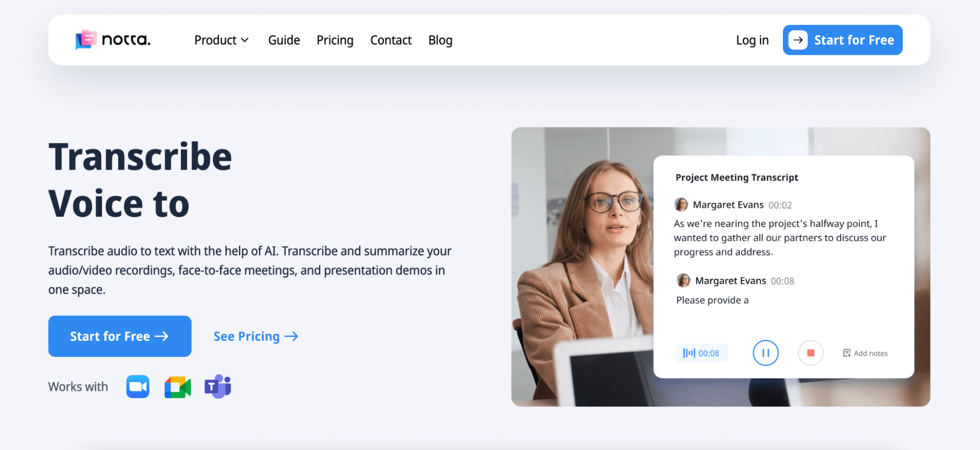The width and height of the screenshot is (980, 450).
Task: Stop the recording with red square button
Action: (810, 353)
